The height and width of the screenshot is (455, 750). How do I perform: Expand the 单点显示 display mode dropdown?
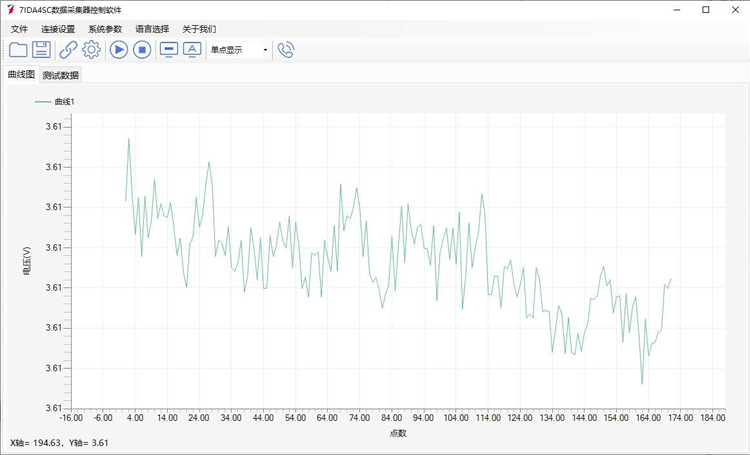265,50
